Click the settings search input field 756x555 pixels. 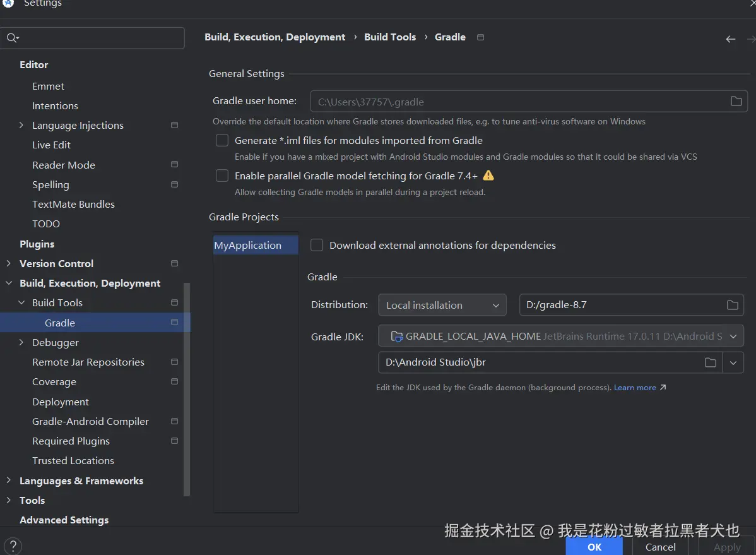tap(93, 38)
